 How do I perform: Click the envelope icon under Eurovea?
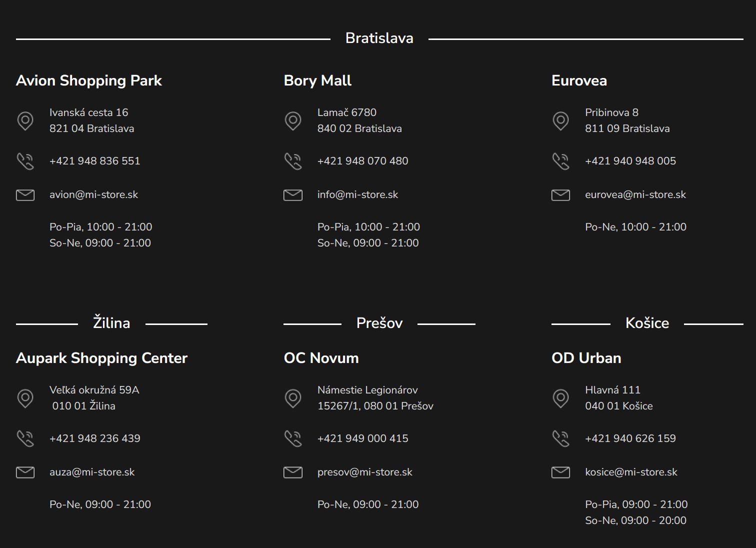tap(560, 195)
